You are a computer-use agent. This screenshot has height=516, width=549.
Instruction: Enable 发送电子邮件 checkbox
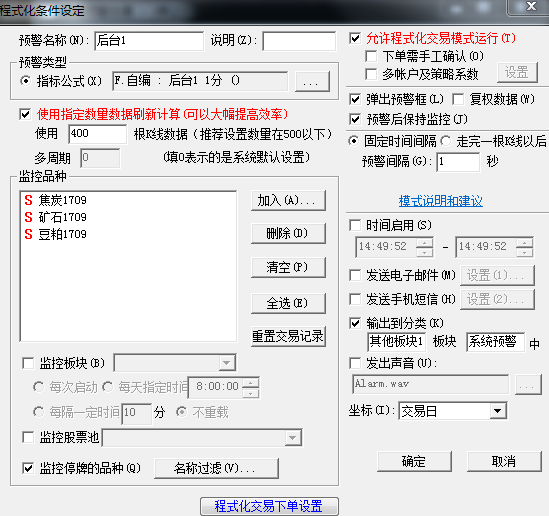point(355,275)
